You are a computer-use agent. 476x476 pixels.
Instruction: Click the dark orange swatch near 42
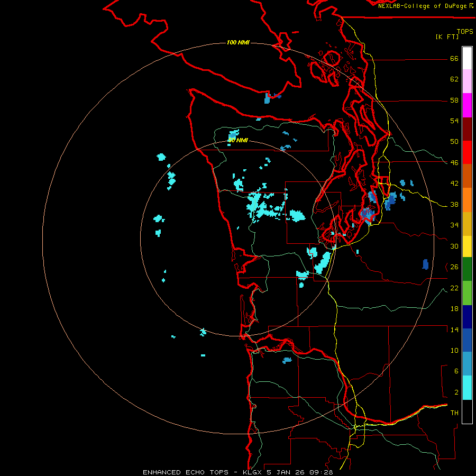click(467, 176)
